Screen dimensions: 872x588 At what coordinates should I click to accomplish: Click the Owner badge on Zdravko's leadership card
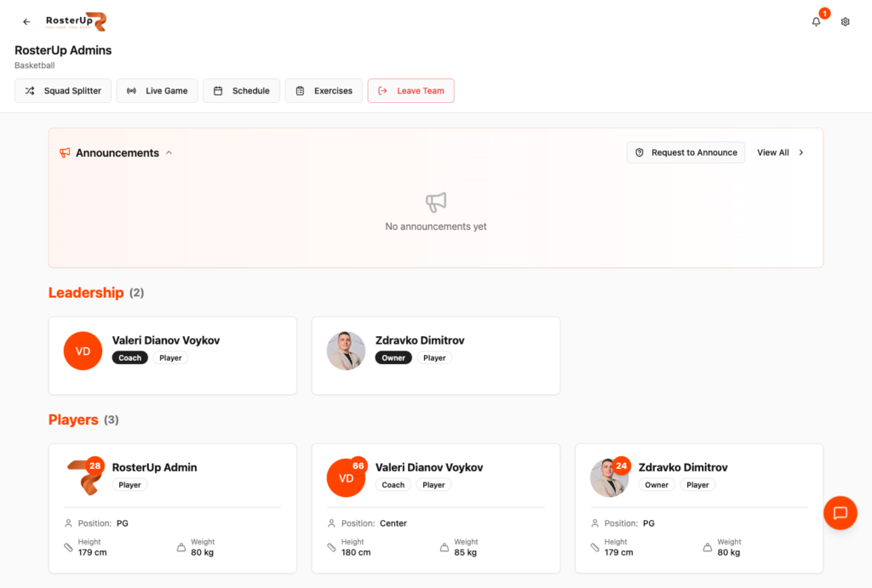[x=393, y=358]
